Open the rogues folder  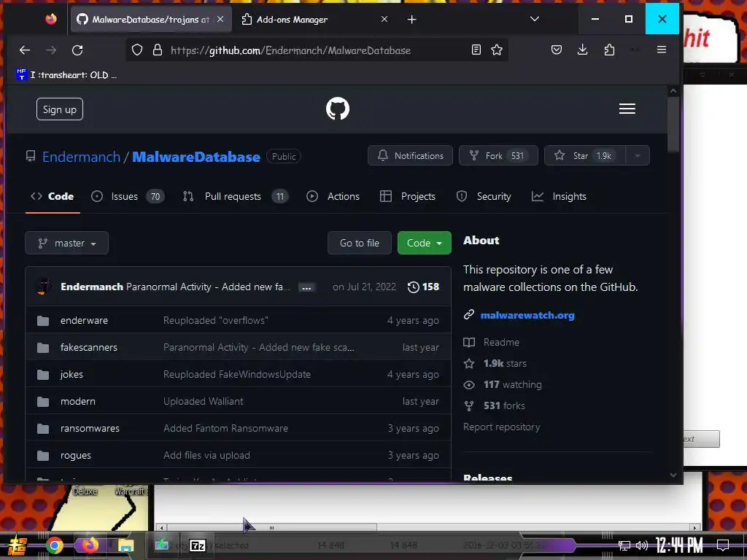click(76, 456)
